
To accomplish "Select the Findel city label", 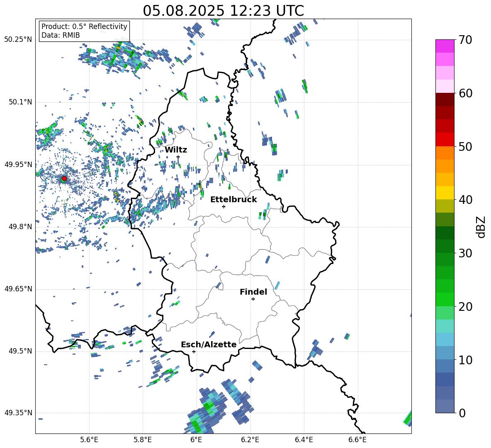I will click(x=253, y=292).
